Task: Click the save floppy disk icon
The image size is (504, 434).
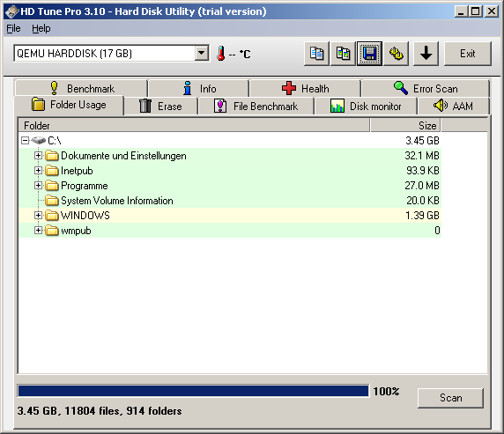Action: tap(370, 54)
